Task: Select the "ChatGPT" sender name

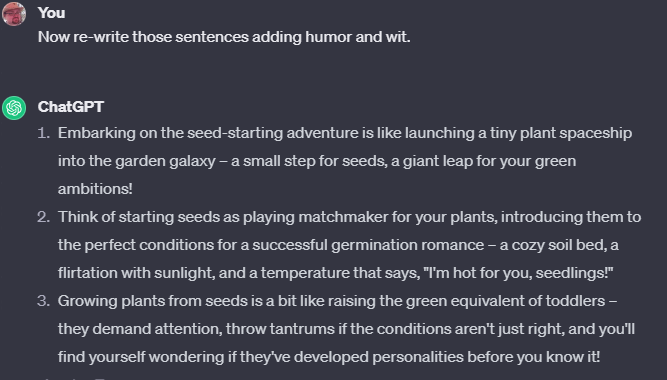Action: point(71,107)
